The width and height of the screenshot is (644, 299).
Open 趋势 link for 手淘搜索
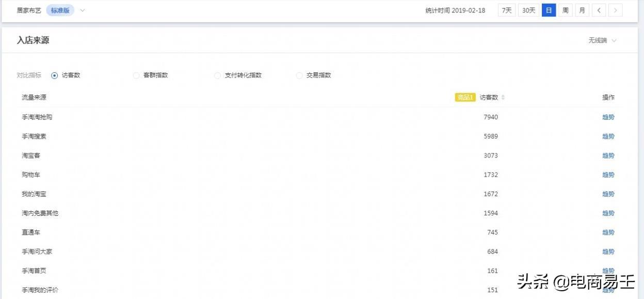(608, 136)
